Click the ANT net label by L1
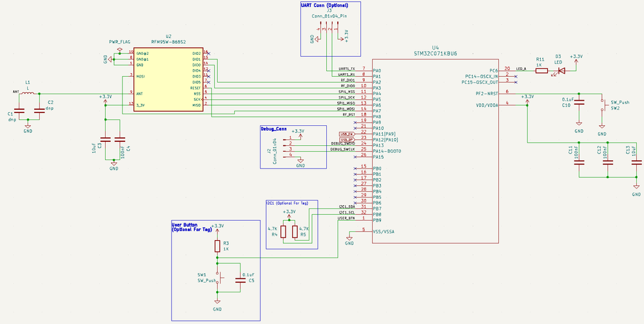Image resolution: width=644 pixels, height=324 pixels. point(16,92)
